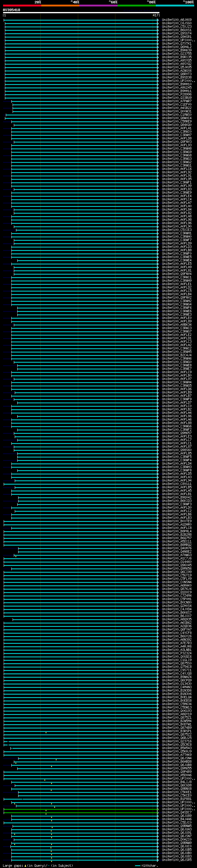Click the UniRef100_Q84KQ0 label
The image size is (197, 868).
point(177,125)
